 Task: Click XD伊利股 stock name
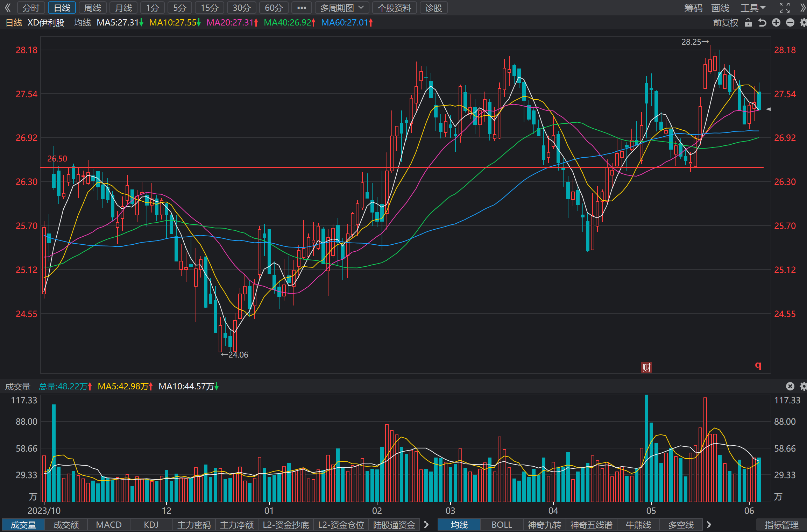(46, 23)
